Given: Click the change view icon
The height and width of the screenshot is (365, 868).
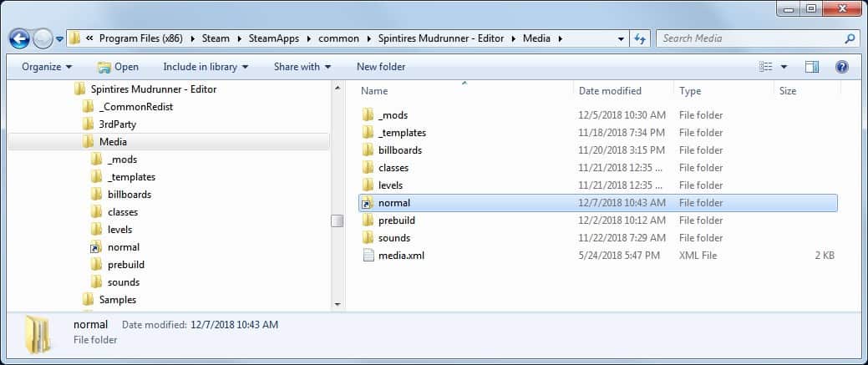Looking at the screenshot, I should point(765,67).
